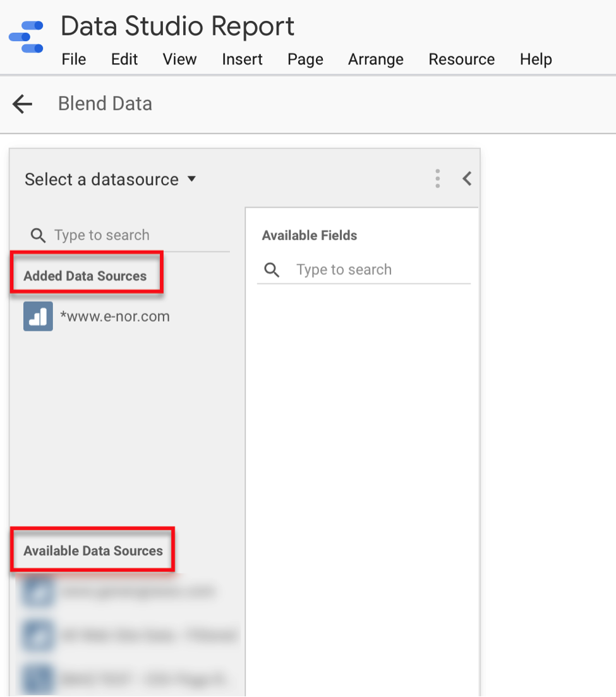Select the first Available Data Sources thumbnail icon
The width and height of the screenshot is (616, 697).
(x=38, y=591)
